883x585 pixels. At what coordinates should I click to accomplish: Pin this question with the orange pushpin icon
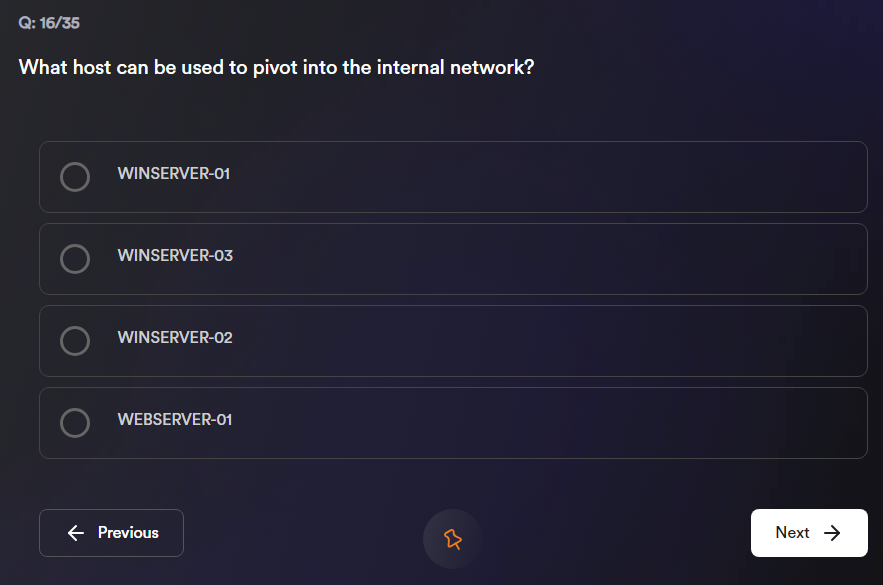[x=453, y=539]
